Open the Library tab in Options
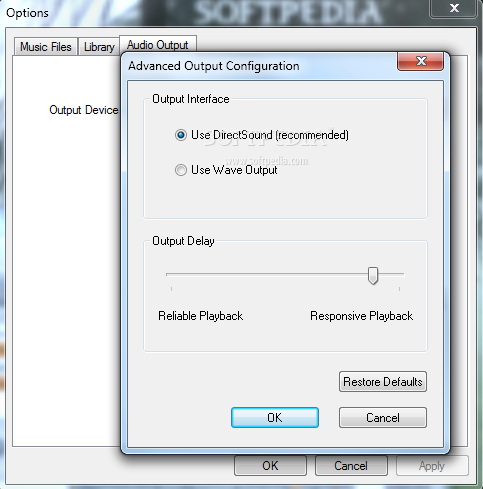Screen dimensions: 483x489 (x=99, y=47)
